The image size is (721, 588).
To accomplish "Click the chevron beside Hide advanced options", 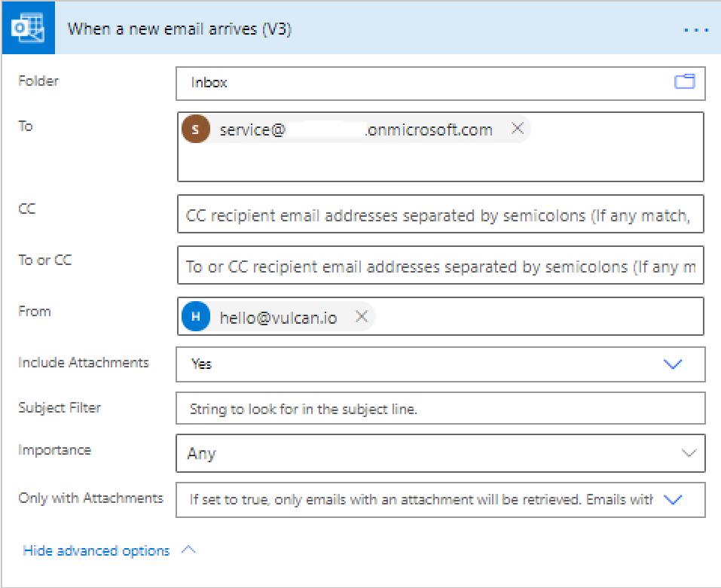I will [x=188, y=550].
